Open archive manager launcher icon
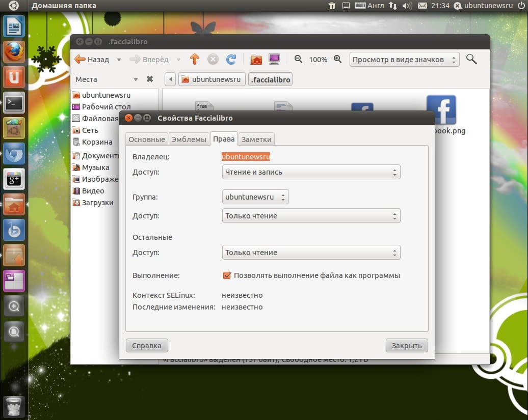Screen dimensions: 528x420 coord(14,255)
